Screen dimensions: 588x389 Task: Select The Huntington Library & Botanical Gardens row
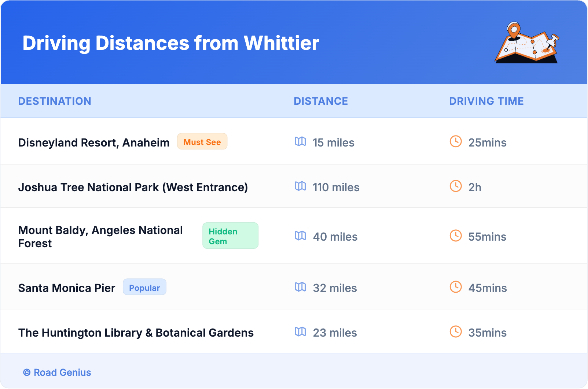(136, 333)
